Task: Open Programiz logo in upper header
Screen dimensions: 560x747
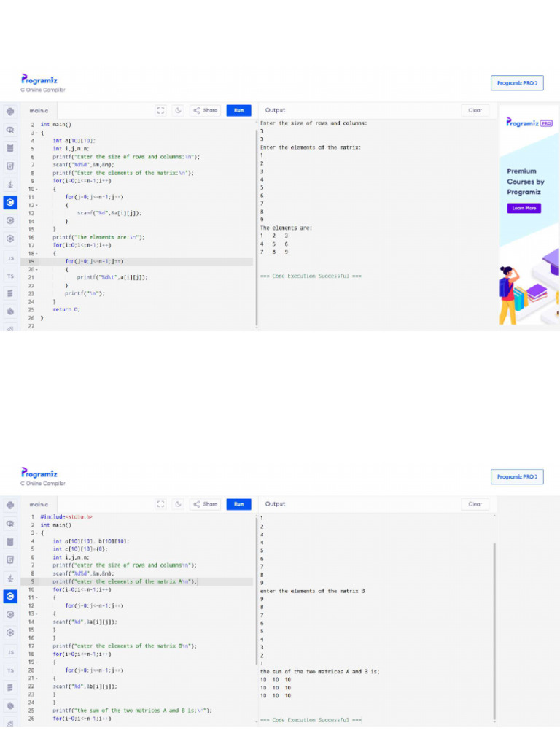Action: 39,80
